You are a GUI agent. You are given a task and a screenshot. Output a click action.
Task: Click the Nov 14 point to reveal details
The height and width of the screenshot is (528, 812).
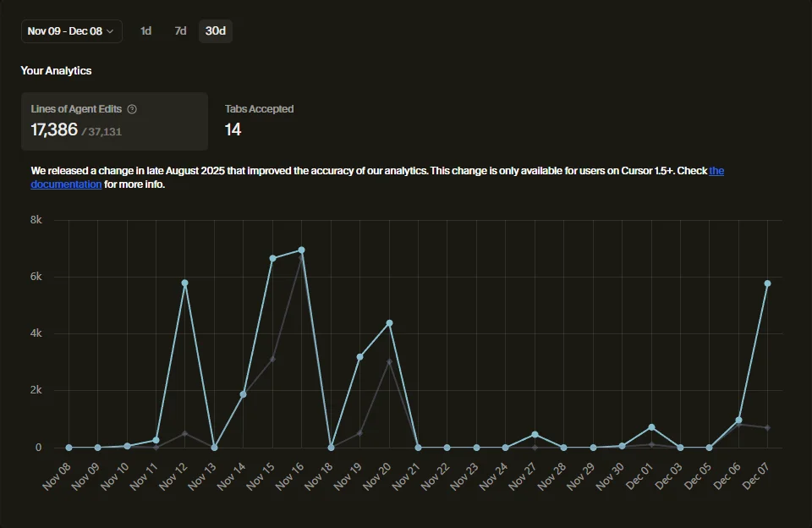[x=243, y=393]
